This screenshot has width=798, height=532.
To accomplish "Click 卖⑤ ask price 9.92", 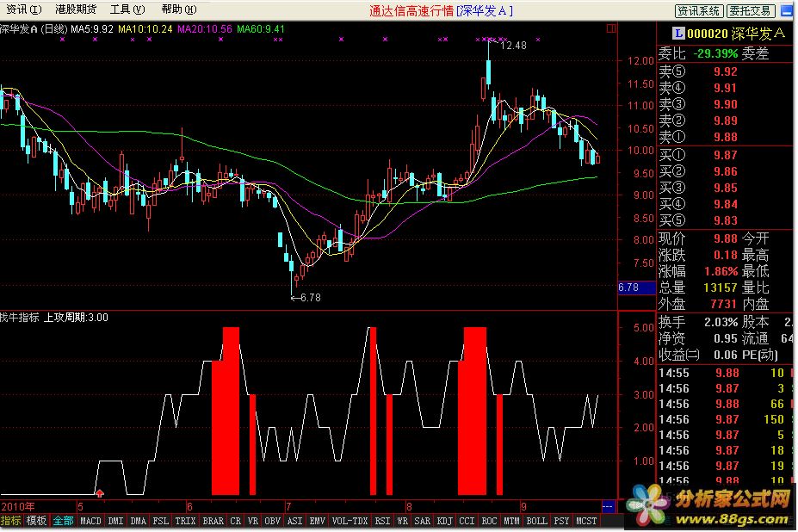I will pyautogui.click(x=725, y=71).
